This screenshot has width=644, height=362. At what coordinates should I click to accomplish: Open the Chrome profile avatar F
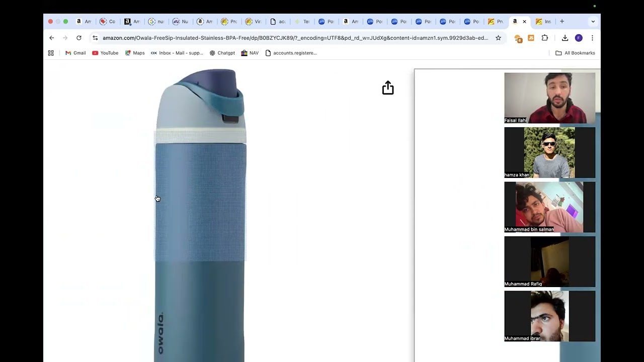pos(579,38)
